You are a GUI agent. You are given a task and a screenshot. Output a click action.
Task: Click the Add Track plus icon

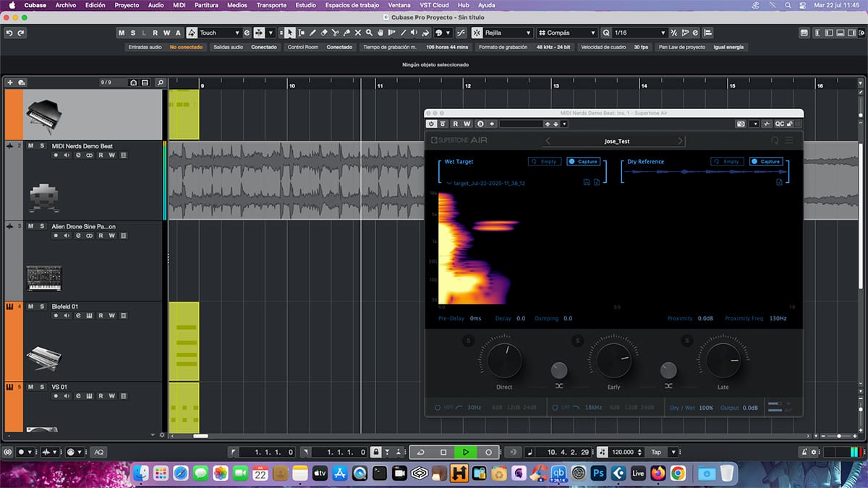[x=10, y=82]
